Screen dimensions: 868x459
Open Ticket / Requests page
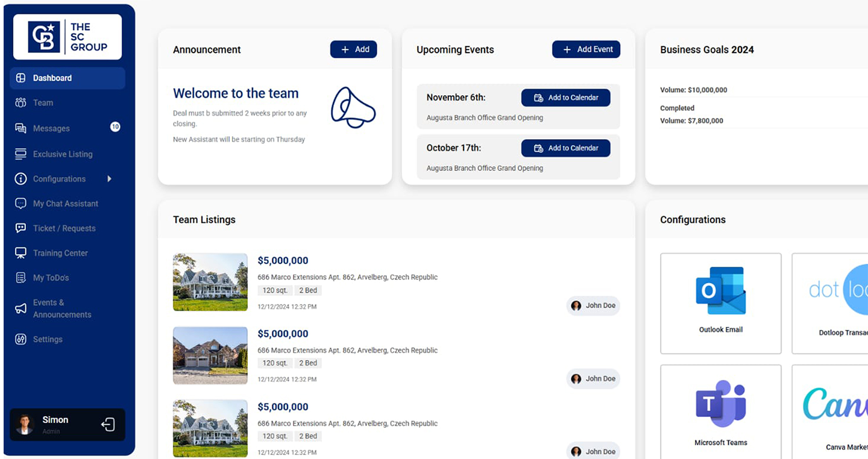pos(64,228)
